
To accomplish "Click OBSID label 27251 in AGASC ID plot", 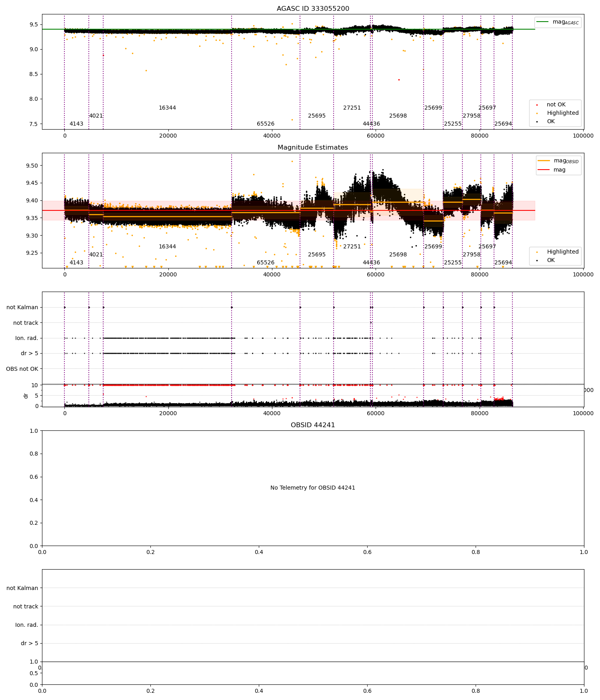I will click(x=352, y=108).
